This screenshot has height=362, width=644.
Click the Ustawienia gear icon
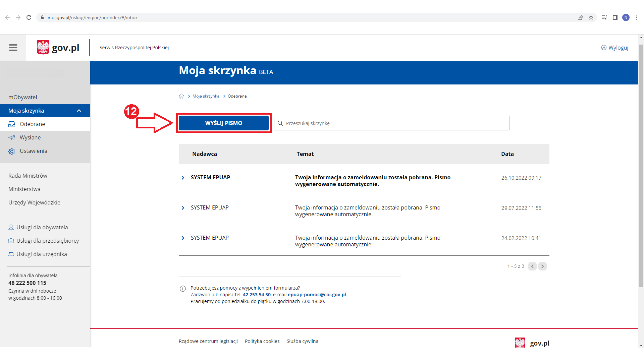point(12,151)
